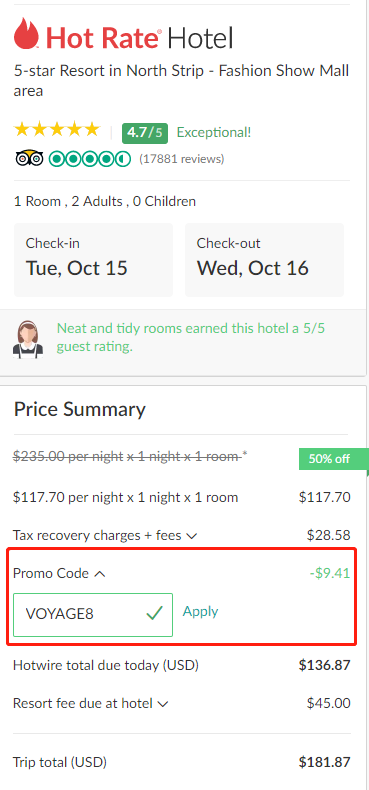The width and height of the screenshot is (369, 790).
Task: Click the Hot Rate flame logo icon
Action: pyautogui.click(x=27, y=33)
